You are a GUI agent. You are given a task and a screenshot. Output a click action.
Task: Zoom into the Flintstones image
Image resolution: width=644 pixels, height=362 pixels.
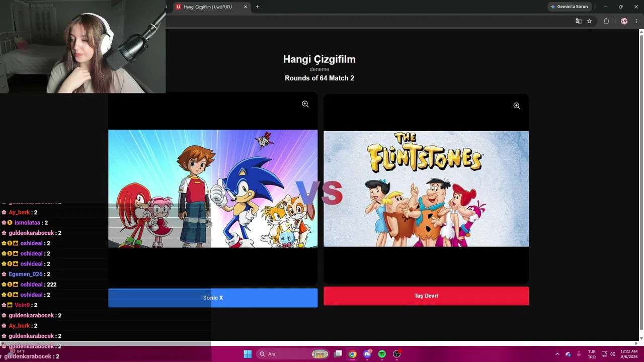pos(517,106)
